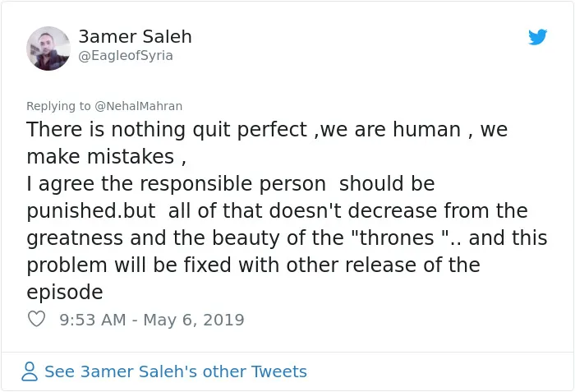The height and width of the screenshot is (392, 575).
Task: Click the May 6, 2019 date
Action: click(x=194, y=320)
